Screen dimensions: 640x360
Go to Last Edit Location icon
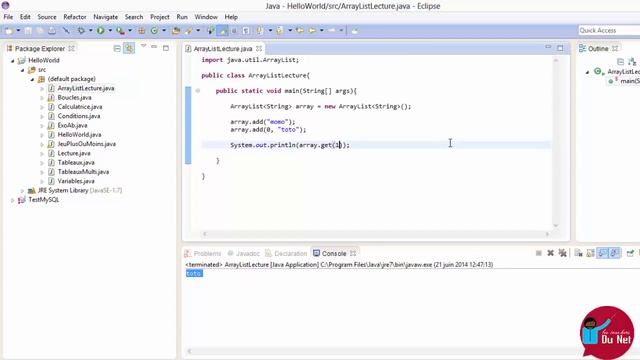(x=300, y=30)
